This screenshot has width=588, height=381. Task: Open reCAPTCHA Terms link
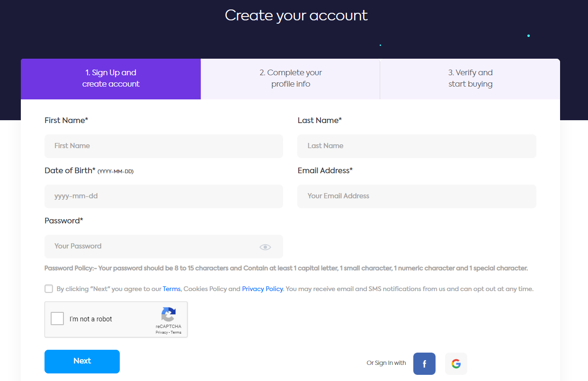[176, 332]
